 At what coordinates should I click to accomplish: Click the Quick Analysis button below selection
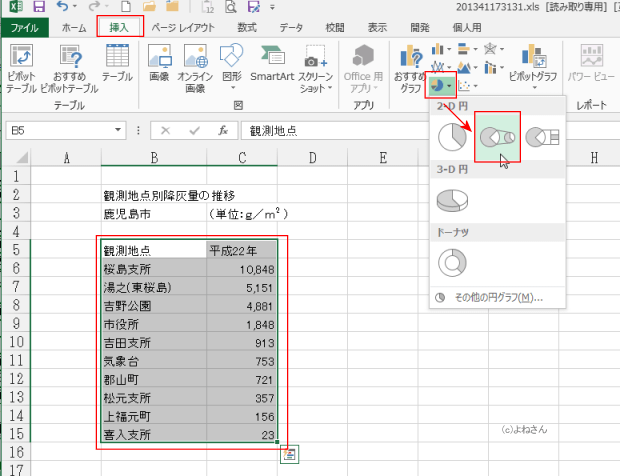coord(289,454)
